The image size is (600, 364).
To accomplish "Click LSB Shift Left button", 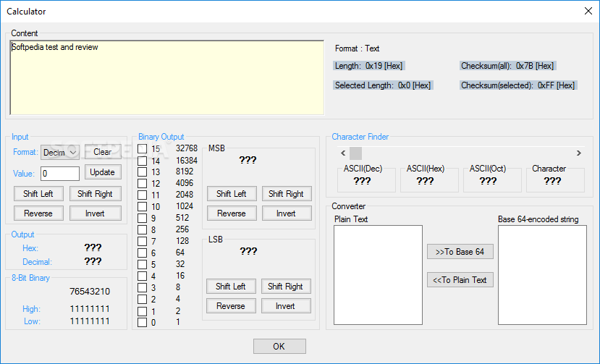I will tap(231, 287).
